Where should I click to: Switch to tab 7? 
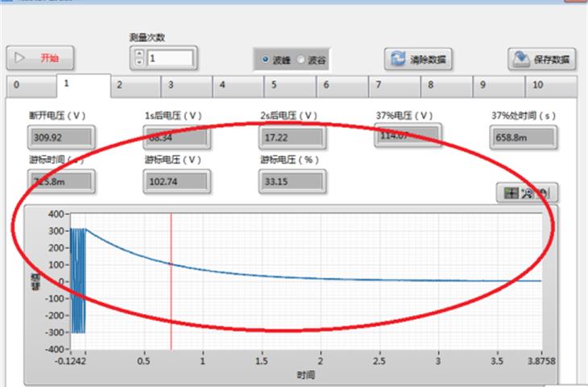point(396,84)
